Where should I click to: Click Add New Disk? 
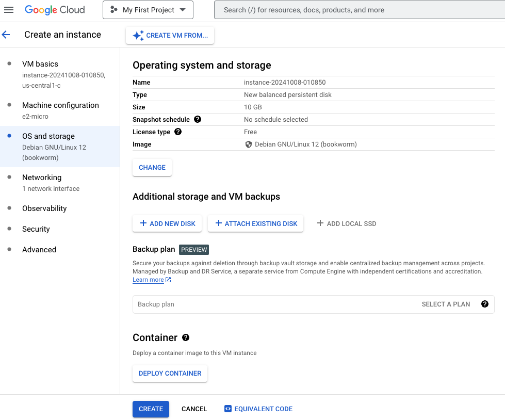167,223
